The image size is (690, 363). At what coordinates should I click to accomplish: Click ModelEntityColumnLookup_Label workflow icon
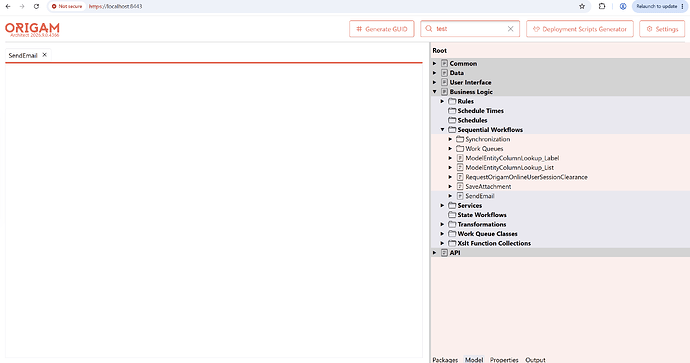pos(460,158)
